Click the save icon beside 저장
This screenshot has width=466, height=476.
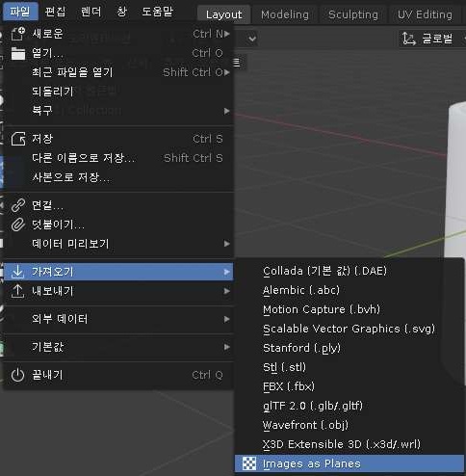[x=18, y=139]
